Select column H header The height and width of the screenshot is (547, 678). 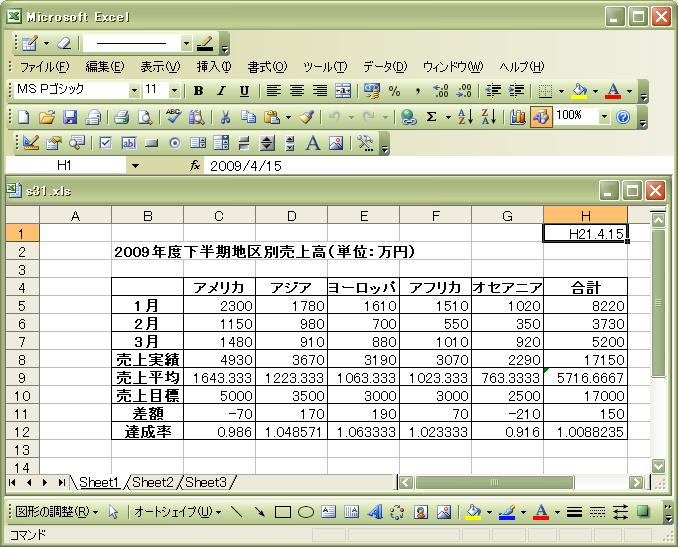(x=585, y=215)
